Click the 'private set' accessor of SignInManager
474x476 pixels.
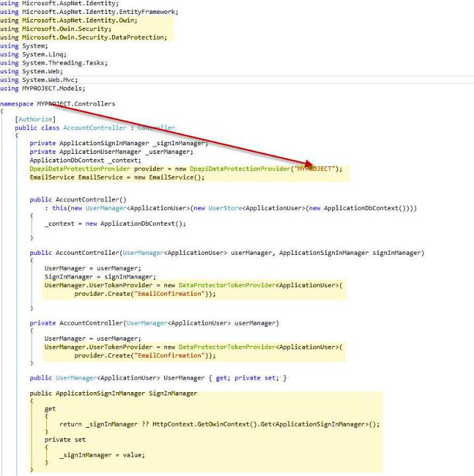coord(65,440)
